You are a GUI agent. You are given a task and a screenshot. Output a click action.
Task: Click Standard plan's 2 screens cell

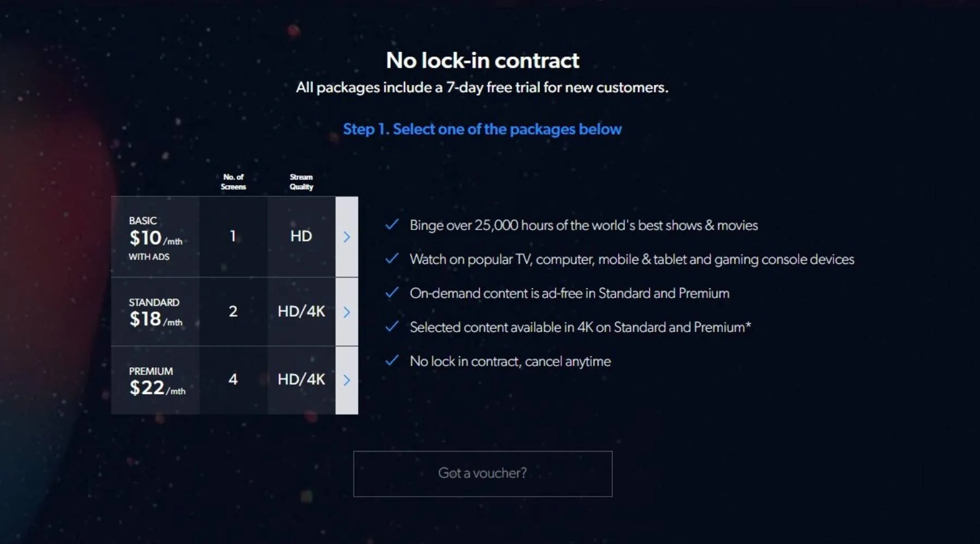tap(233, 311)
